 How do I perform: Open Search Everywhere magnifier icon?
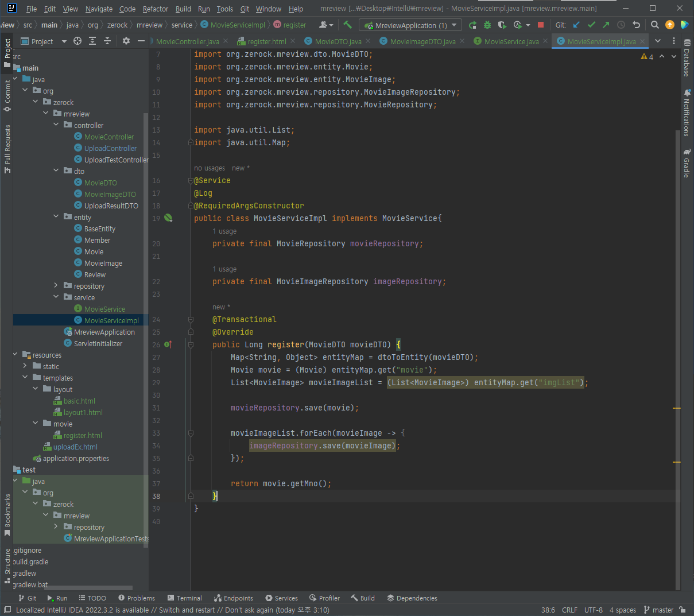pyautogui.click(x=655, y=25)
